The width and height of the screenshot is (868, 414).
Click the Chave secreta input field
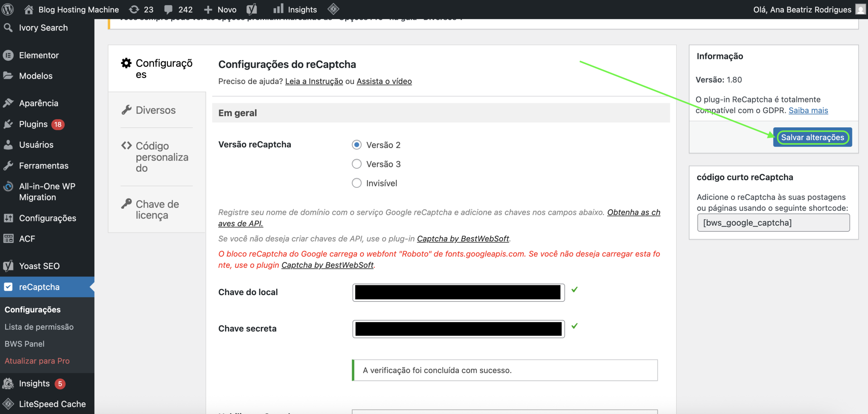(x=458, y=329)
